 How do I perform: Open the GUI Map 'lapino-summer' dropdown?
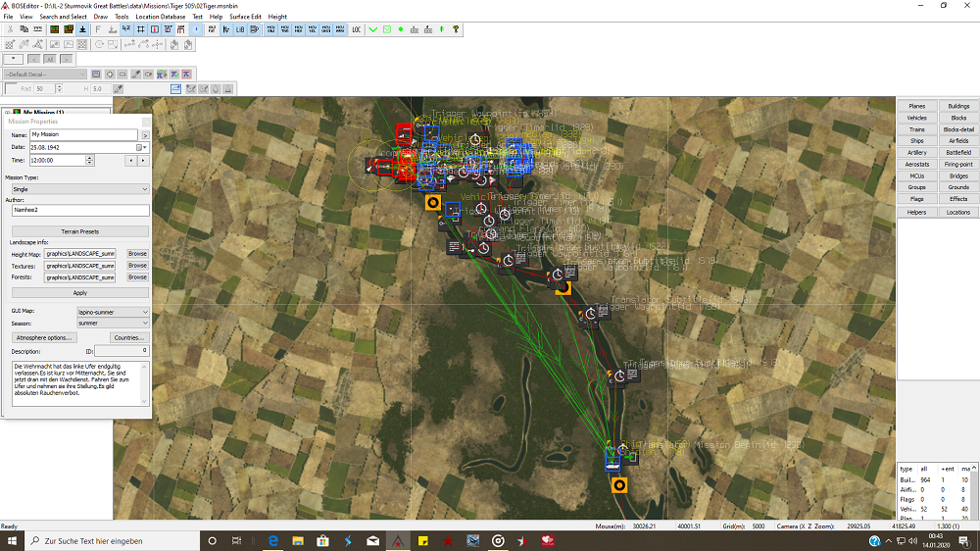[113, 312]
